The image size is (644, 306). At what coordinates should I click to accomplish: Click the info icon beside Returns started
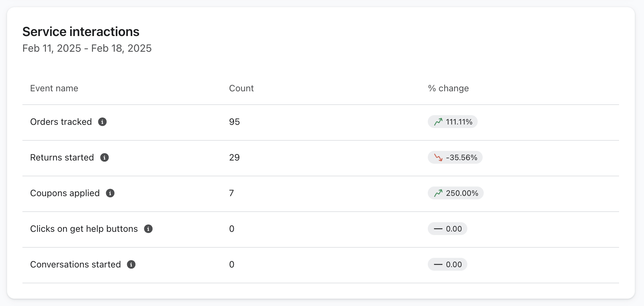click(104, 157)
